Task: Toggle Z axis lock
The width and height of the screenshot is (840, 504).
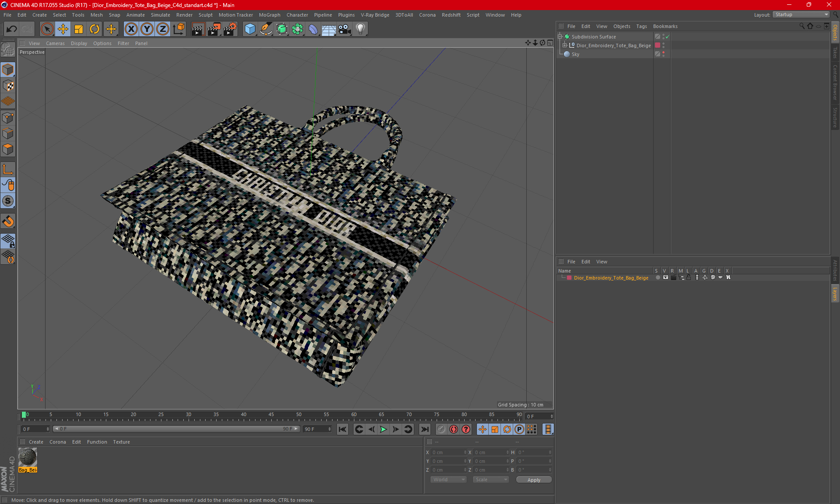Action: coord(163,29)
